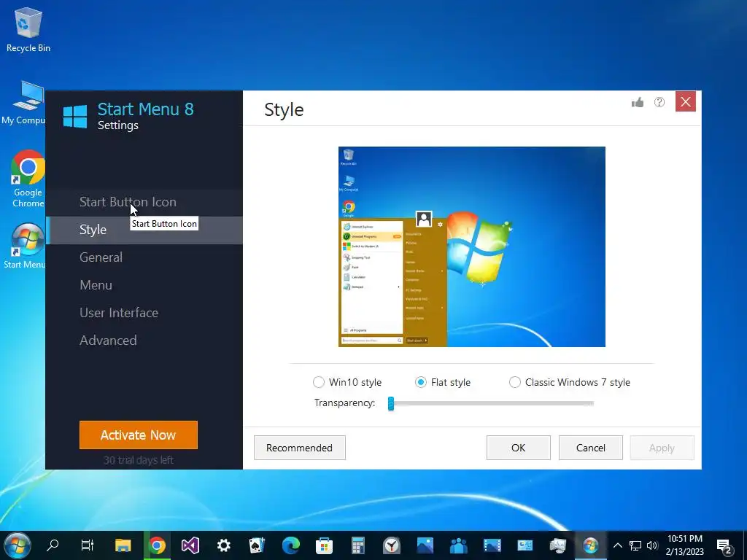This screenshot has height=560, width=747.
Task: Open the network tray icon
Action: [x=635, y=545]
